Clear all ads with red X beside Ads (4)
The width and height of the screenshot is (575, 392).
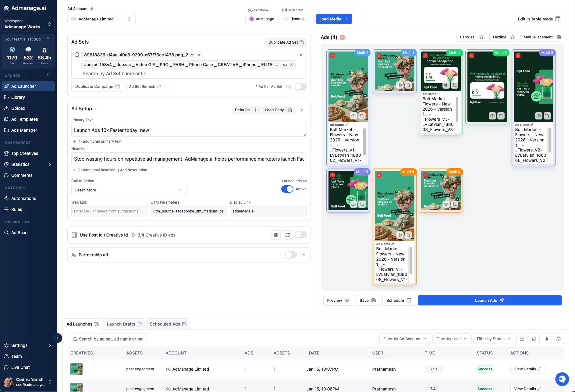click(x=342, y=37)
